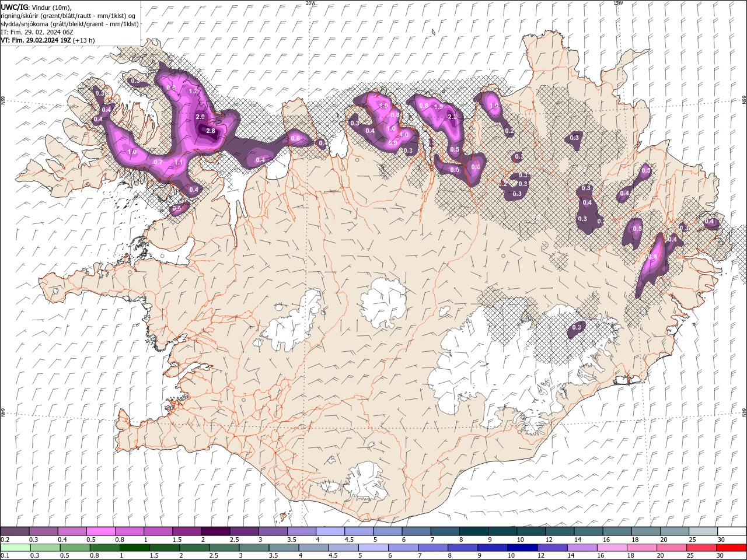The image size is (747, 560).
Task: Select the lower legend swatch between 14 and 16
Action: (x=581, y=548)
